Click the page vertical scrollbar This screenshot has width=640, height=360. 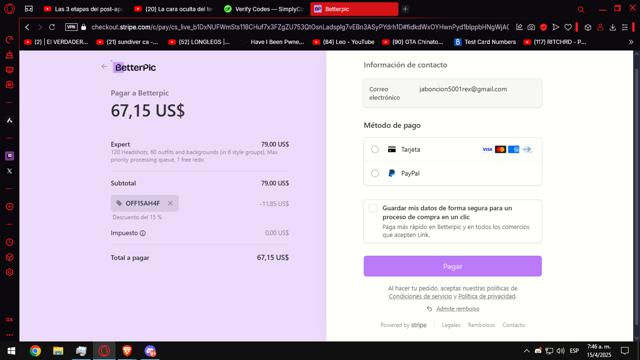(636, 196)
